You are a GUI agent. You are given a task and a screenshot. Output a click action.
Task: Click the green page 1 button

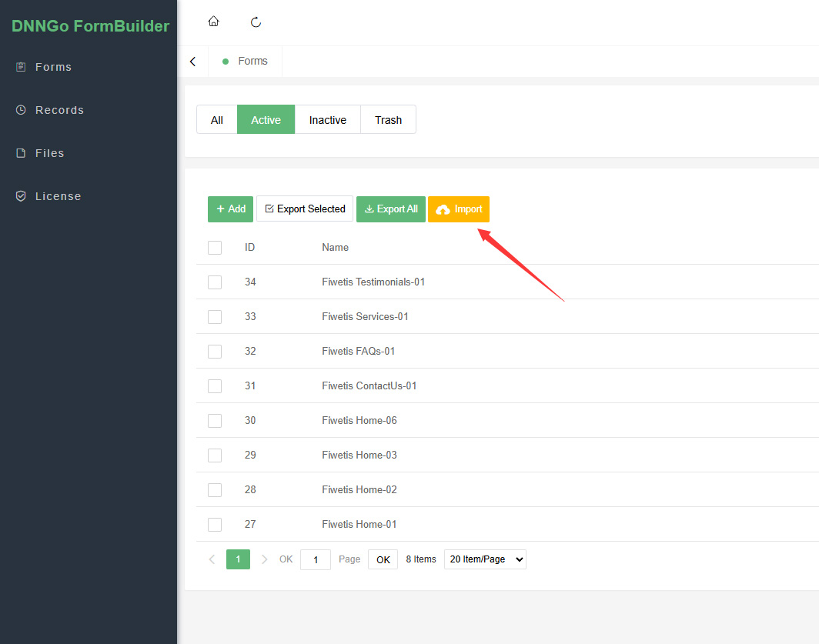(x=238, y=559)
